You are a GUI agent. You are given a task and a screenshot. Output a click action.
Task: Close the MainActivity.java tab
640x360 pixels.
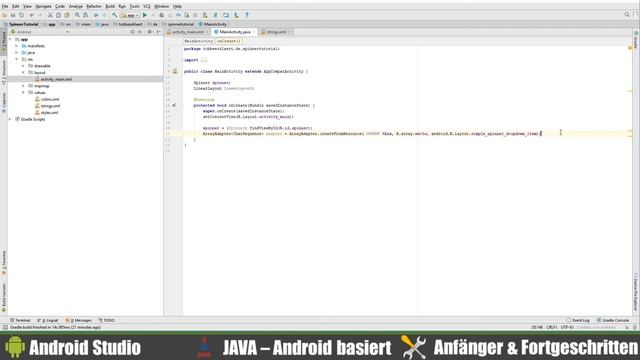coord(254,32)
